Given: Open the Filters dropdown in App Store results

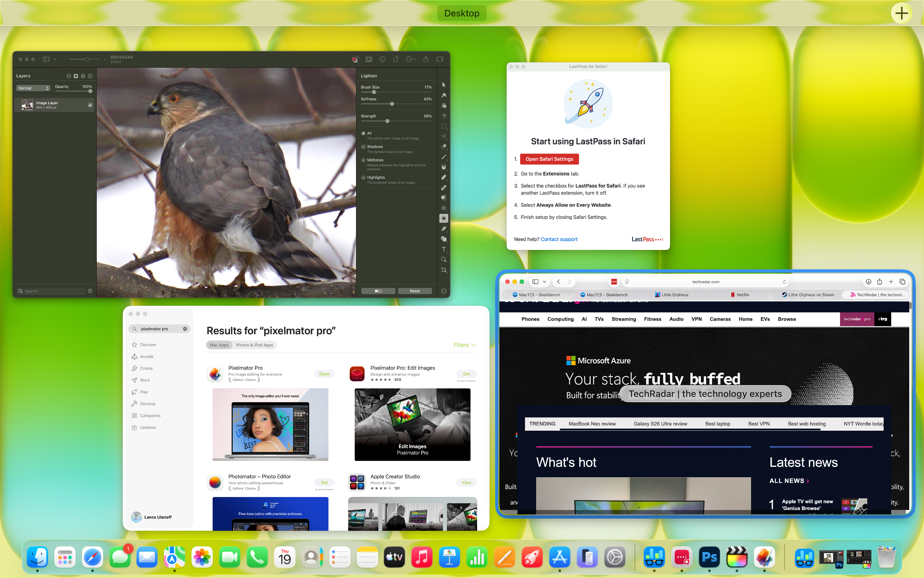Looking at the screenshot, I should pyautogui.click(x=465, y=345).
